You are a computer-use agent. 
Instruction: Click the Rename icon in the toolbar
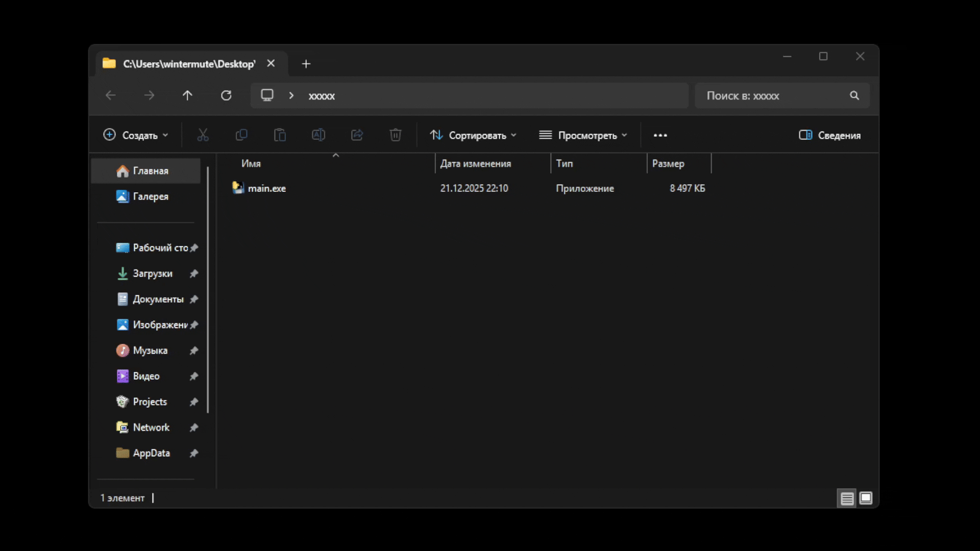(x=318, y=135)
